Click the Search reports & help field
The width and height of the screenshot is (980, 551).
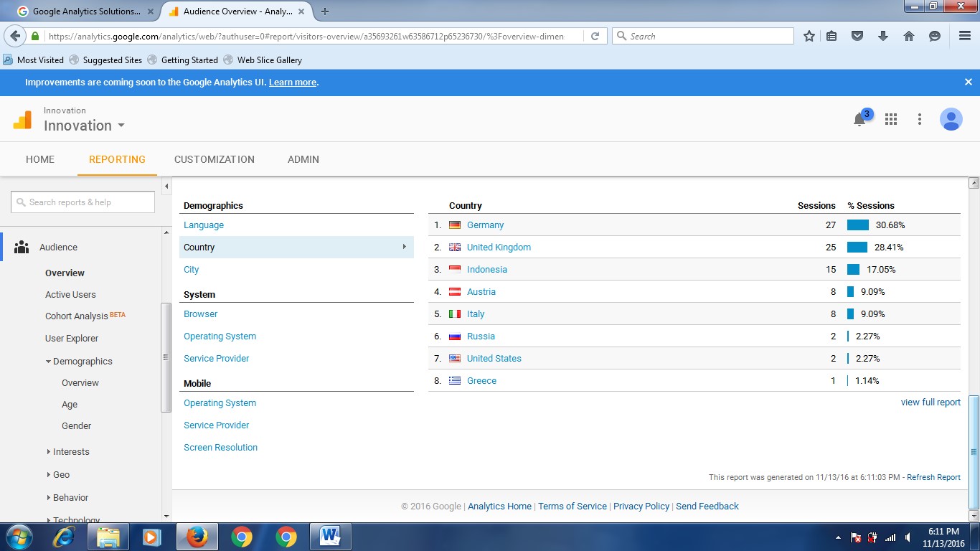(83, 202)
